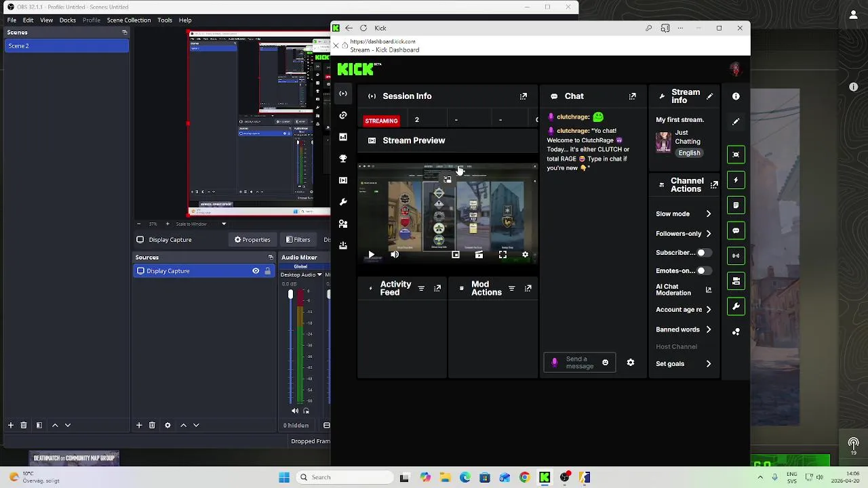The image size is (868, 488).
Task: Filter the Mod Actions list
Action: 511,288
